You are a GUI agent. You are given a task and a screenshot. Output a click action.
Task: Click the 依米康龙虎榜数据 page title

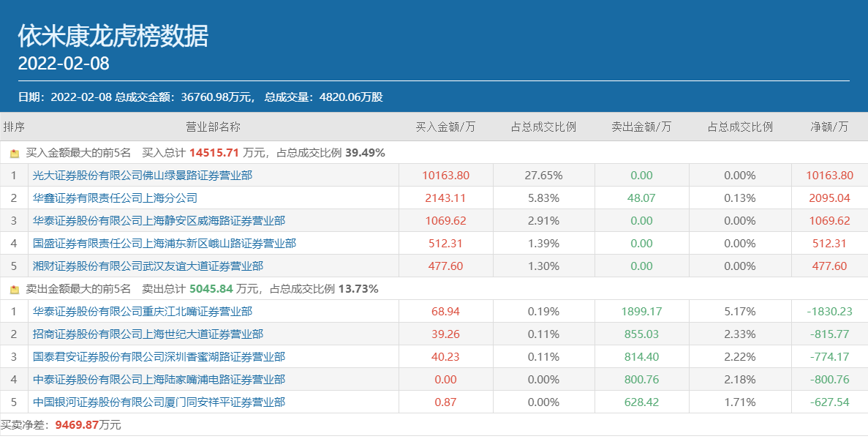click(x=113, y=36)
